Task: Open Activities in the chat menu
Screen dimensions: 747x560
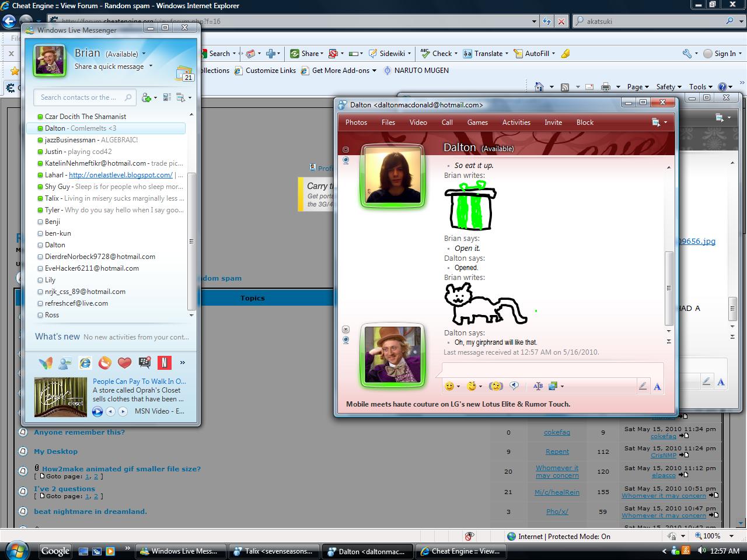Action: pos(516,123)
